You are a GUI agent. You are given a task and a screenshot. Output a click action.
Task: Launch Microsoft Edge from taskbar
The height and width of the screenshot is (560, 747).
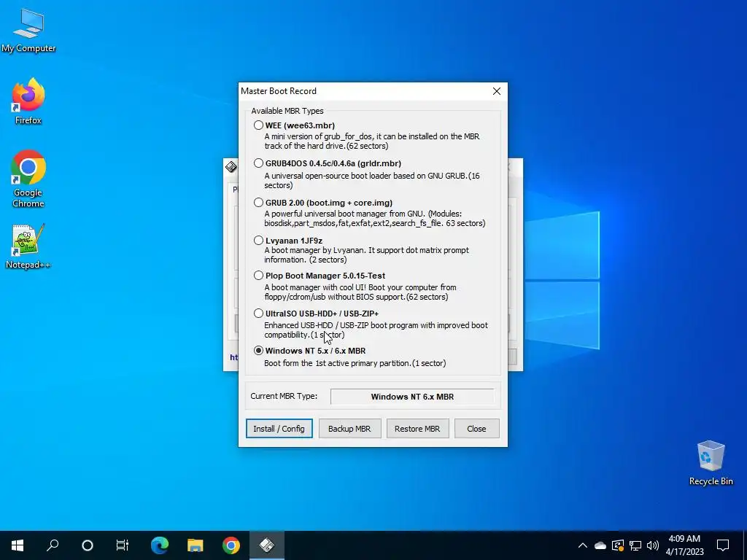click(x=160, y=545)
